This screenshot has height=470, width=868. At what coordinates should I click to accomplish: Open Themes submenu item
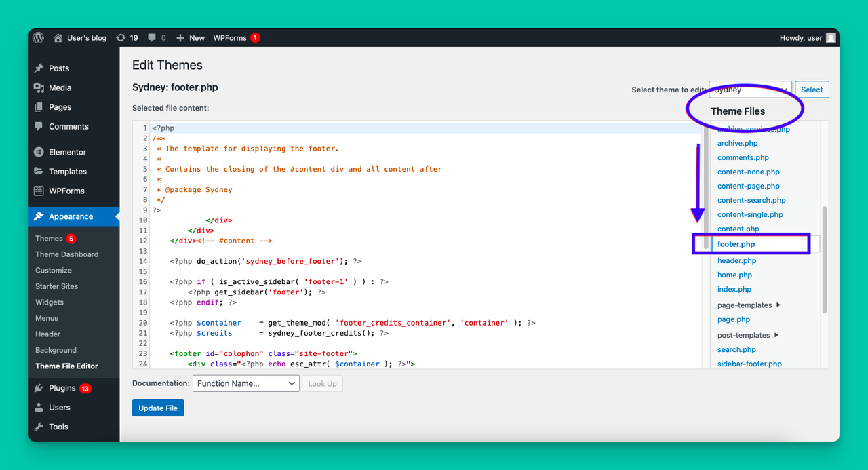point(49,238)
